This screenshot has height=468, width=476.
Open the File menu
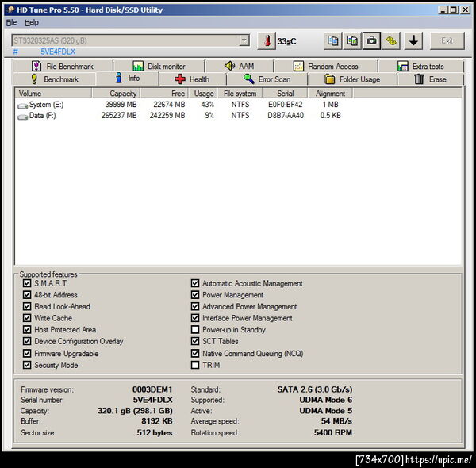(12, 22)
